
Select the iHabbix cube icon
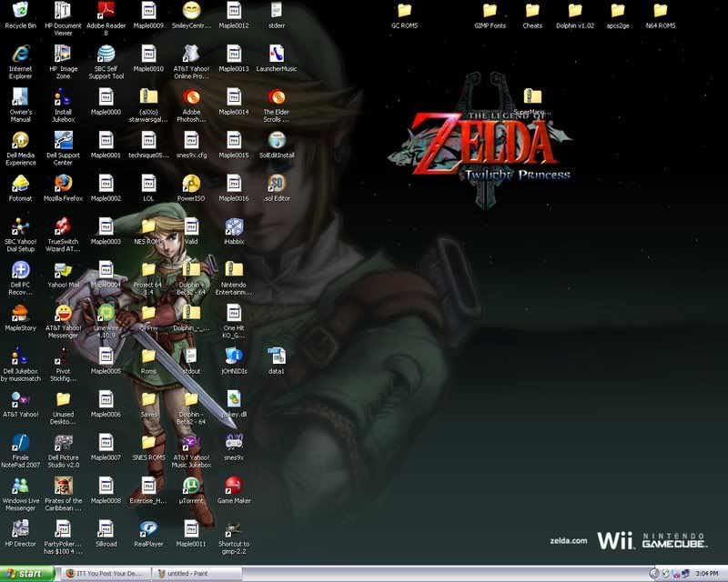pyautogui.click(x=234, y=226)
